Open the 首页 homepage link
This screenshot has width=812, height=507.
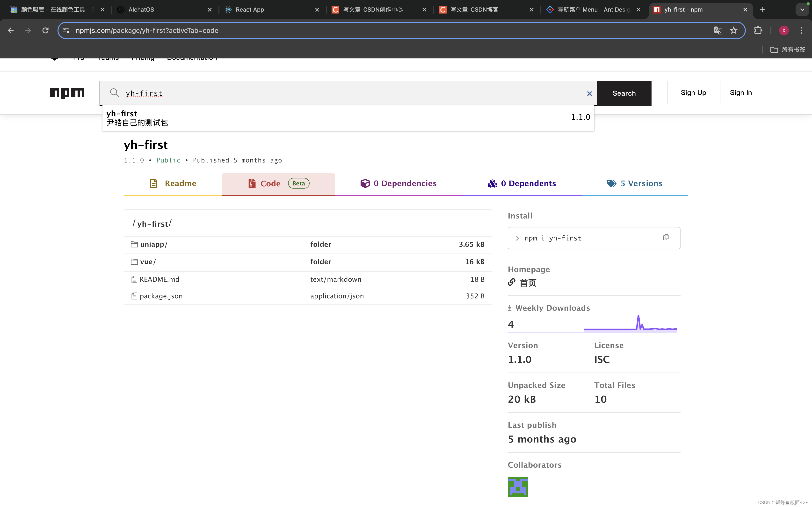(x=528, y=283)
